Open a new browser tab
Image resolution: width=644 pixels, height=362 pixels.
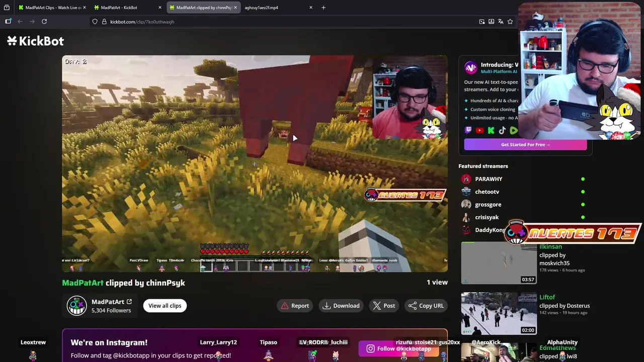click(324, 8)
